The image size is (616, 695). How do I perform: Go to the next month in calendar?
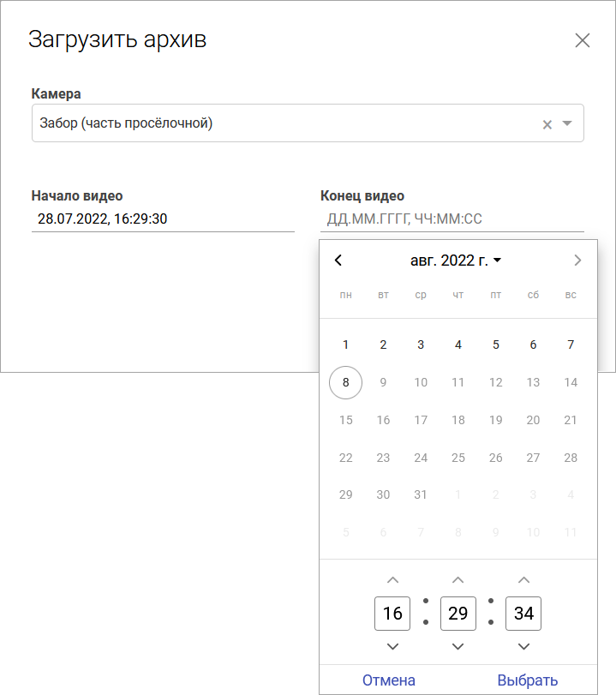(577, 261)
